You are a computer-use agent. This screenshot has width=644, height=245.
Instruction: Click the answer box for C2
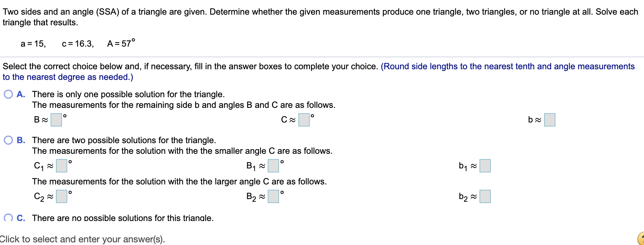[x=62, y=196]
